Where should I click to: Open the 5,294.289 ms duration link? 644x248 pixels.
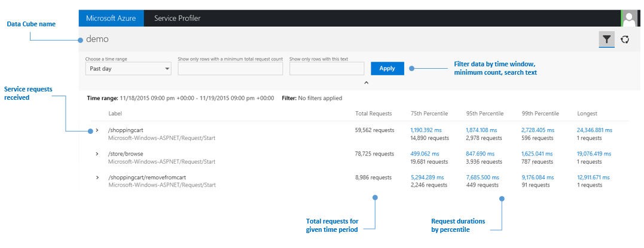tap(427, 178)
